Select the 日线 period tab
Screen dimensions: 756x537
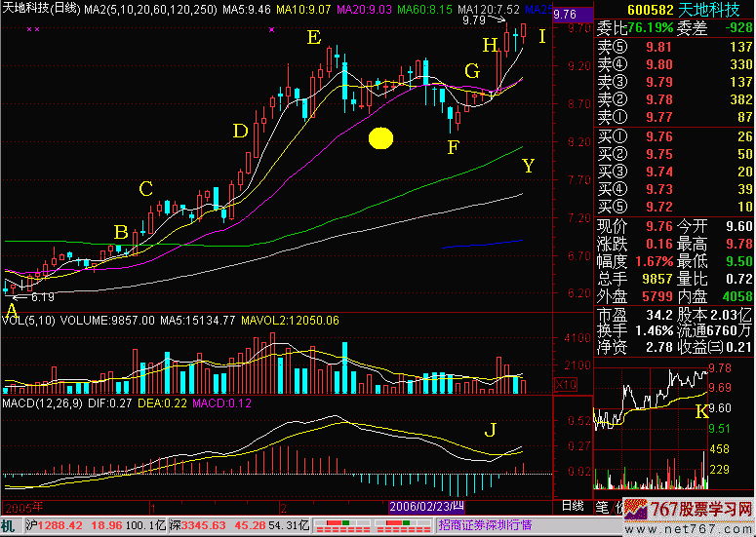point(573,506)
